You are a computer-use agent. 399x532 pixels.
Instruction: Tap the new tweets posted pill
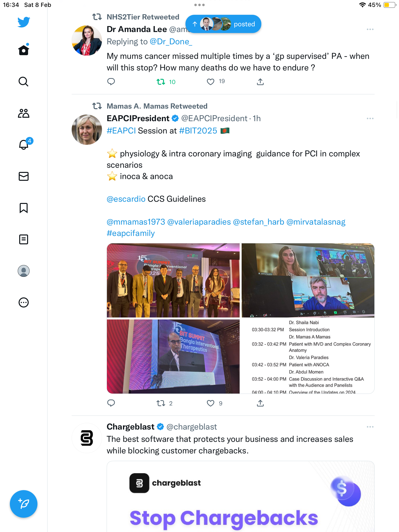pyautogui.click(x=223, y=24)
